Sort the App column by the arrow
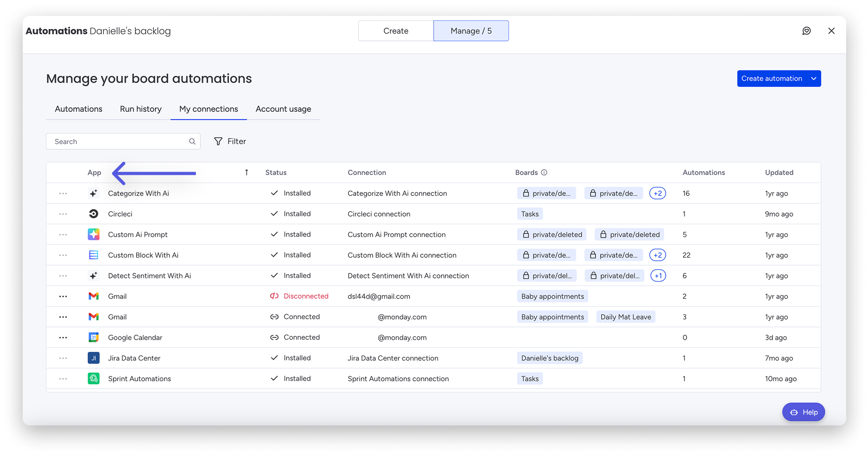This screenshot has height=455, width=868. tap(246, 173)
